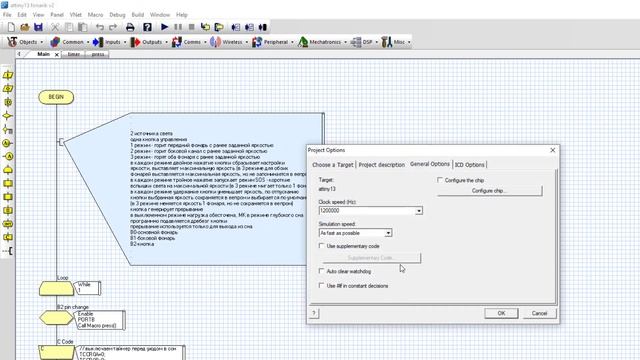
Task: Confirm Project Options with OK
Action: 501,313
